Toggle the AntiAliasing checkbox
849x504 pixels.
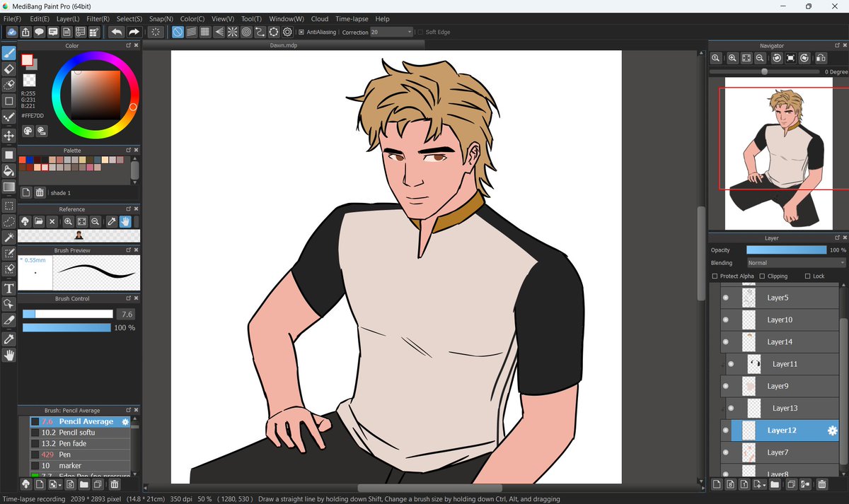[301, 32]
